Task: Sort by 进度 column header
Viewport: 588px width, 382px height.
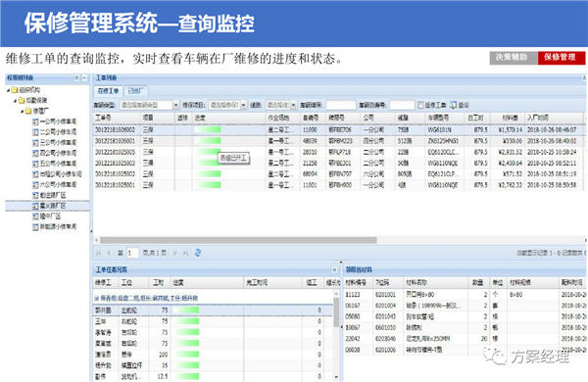Action: [x=228, y=118]
